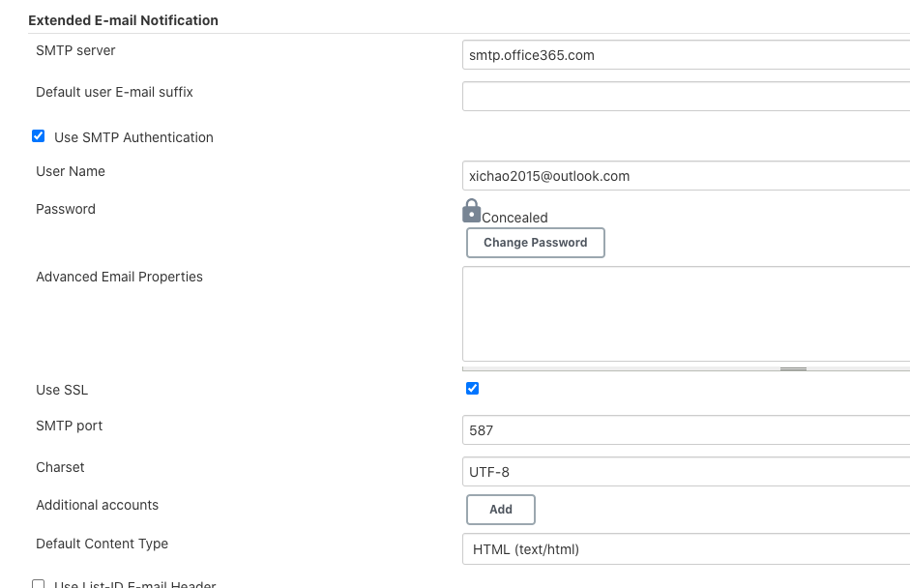Toggle the Use SMTP Authentication checkbox

point(39,136)
